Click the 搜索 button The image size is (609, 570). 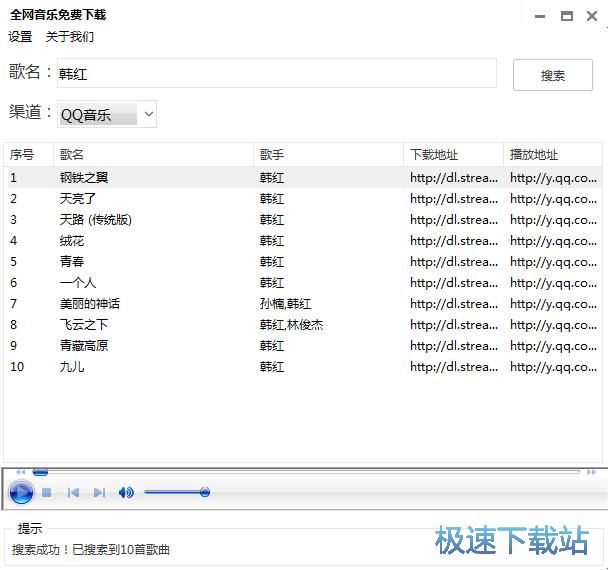(x=553, y=75)
